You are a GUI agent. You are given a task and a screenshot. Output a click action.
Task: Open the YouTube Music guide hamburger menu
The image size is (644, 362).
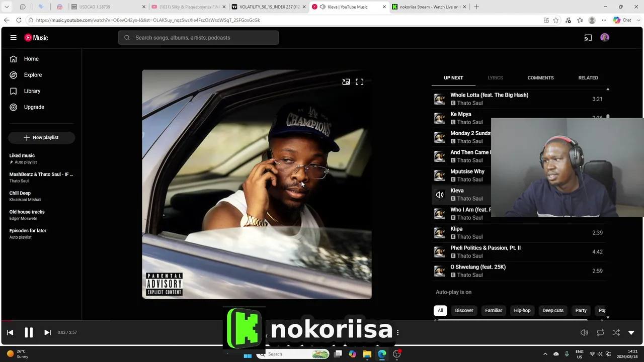pos(14,38)
